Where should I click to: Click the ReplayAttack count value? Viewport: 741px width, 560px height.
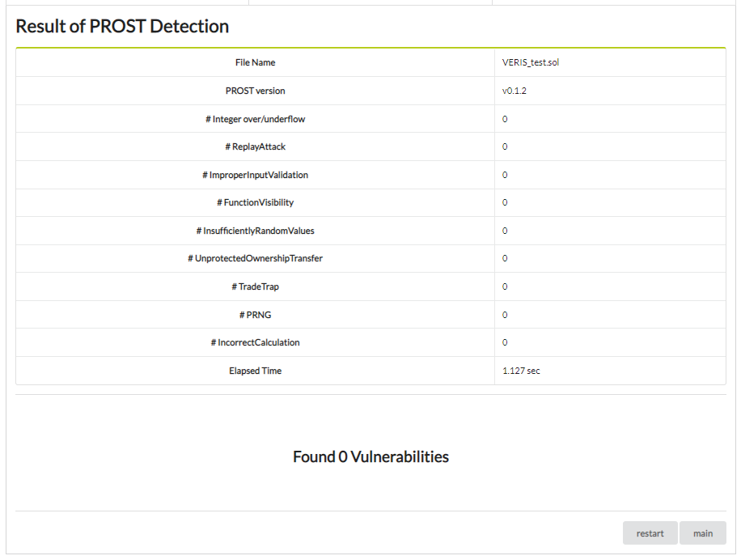(x=505, y=146)
